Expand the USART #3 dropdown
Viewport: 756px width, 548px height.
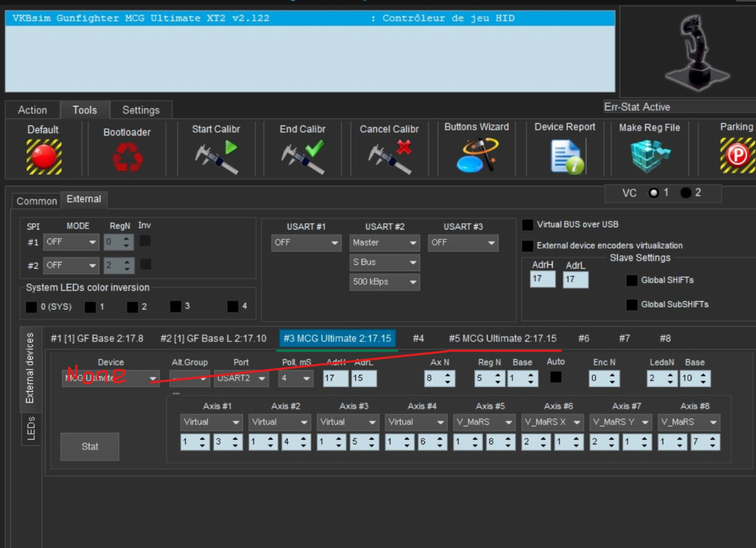463,243
